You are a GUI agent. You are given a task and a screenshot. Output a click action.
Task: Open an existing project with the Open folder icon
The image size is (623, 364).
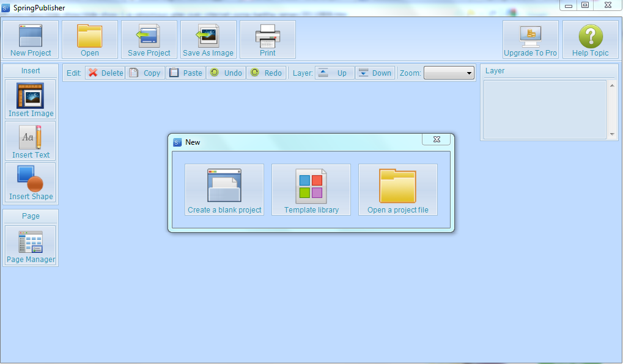tap(90, 39)
